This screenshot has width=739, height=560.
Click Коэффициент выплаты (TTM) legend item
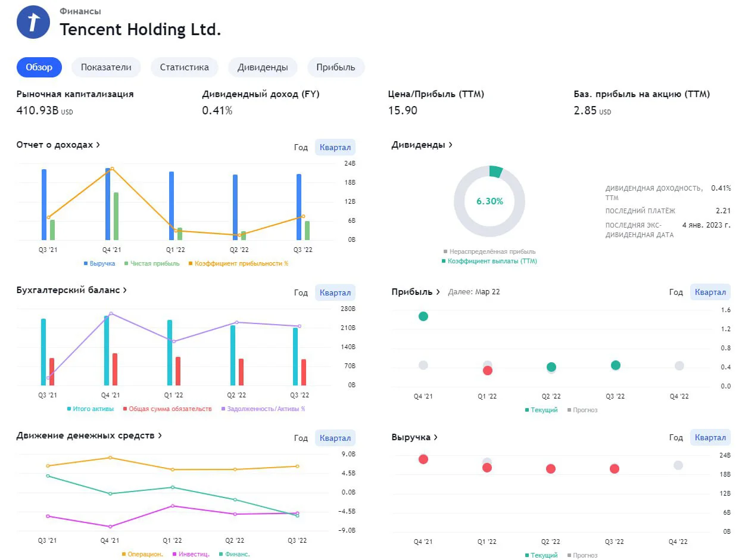point(489,261)
